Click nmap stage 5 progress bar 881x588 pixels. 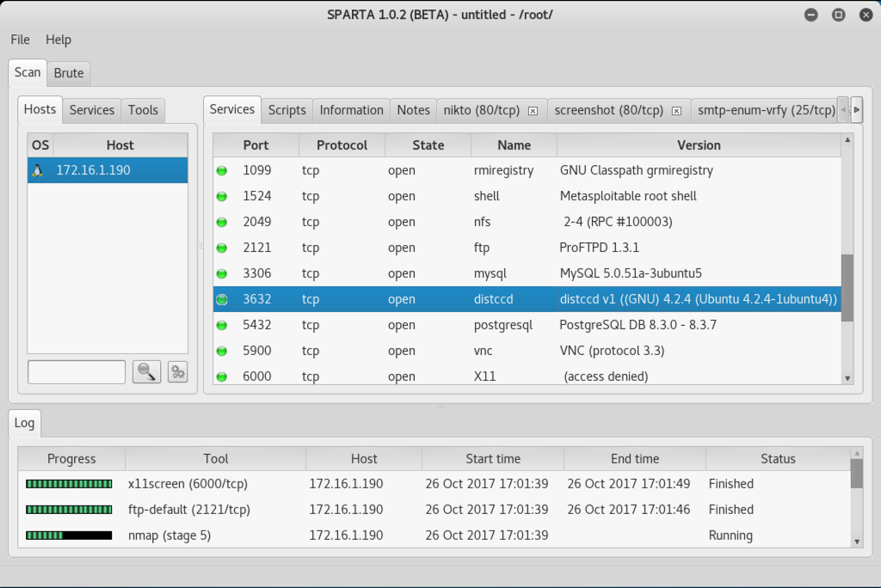click(x=69, y=536)
